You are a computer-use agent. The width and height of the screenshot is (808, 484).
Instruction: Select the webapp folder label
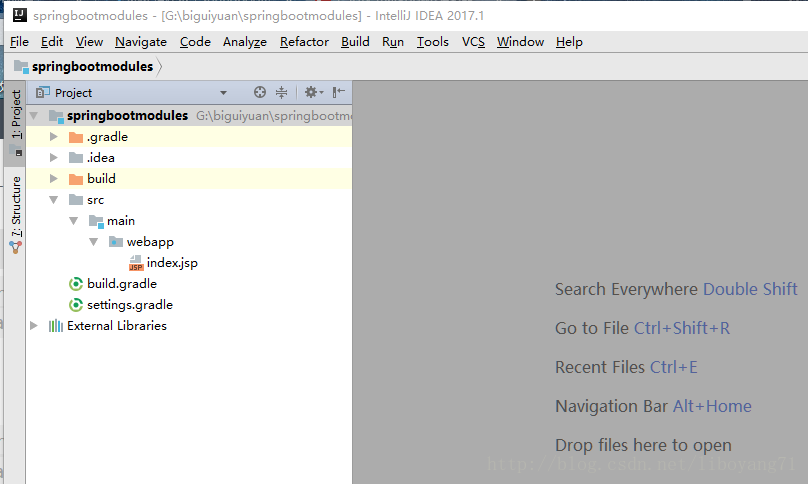pos(150,242)
